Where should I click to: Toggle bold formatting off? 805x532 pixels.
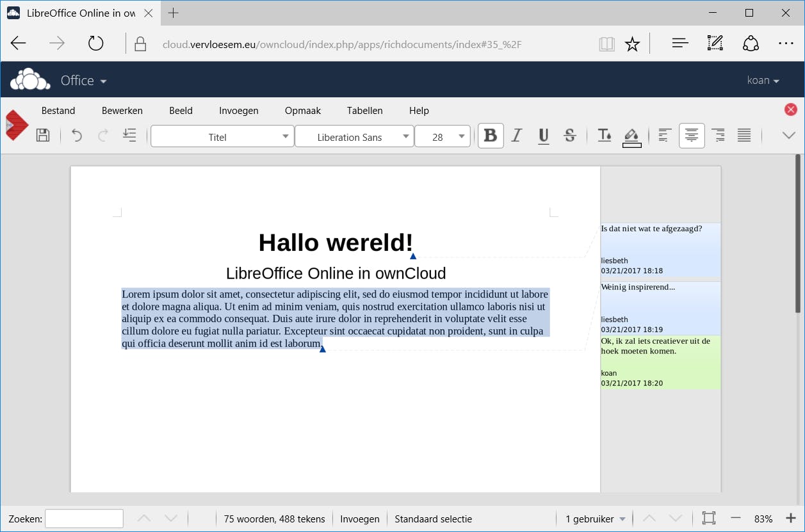pos(491,135)
